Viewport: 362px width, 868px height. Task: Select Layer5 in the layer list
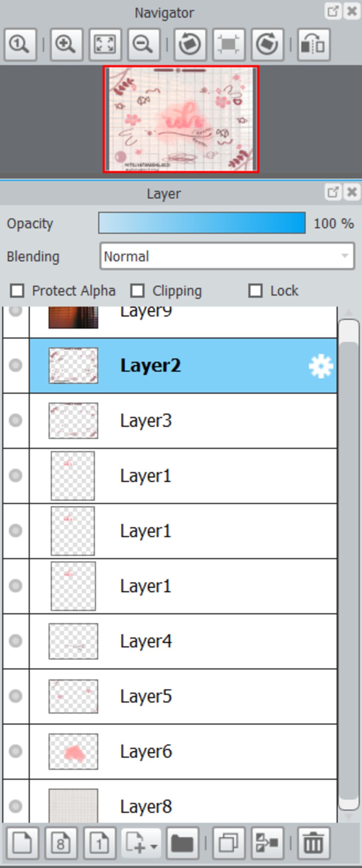(183, 696)
